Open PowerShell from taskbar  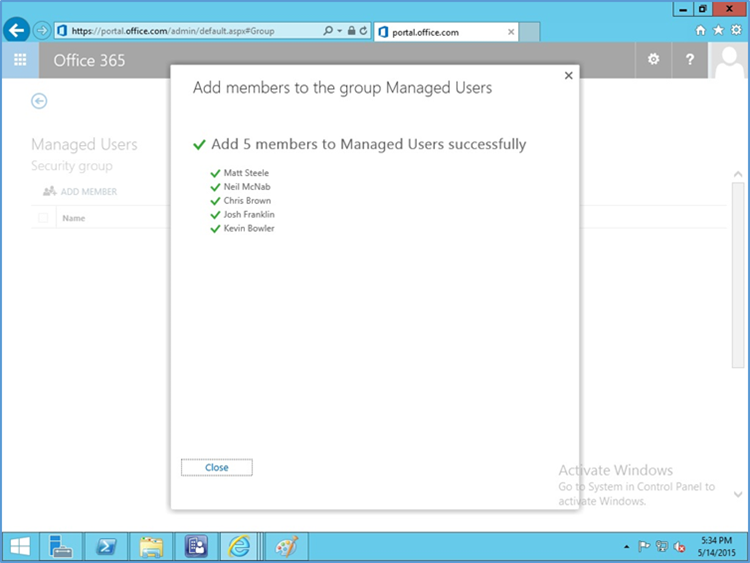[106, 546]
